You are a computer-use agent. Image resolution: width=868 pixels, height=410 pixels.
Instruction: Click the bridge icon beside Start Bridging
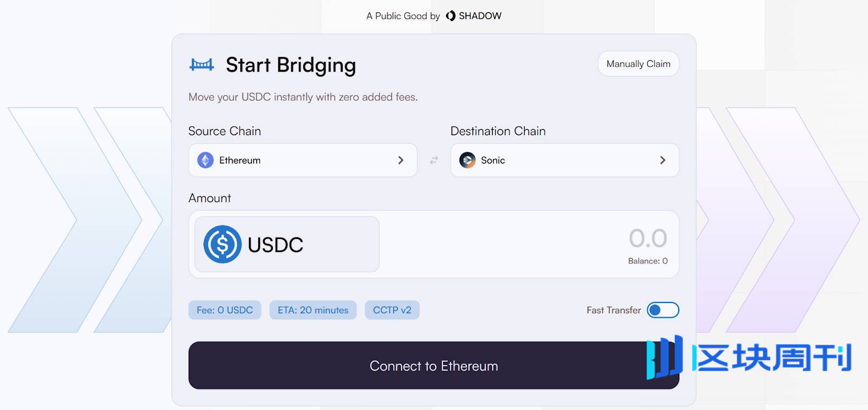202,65
